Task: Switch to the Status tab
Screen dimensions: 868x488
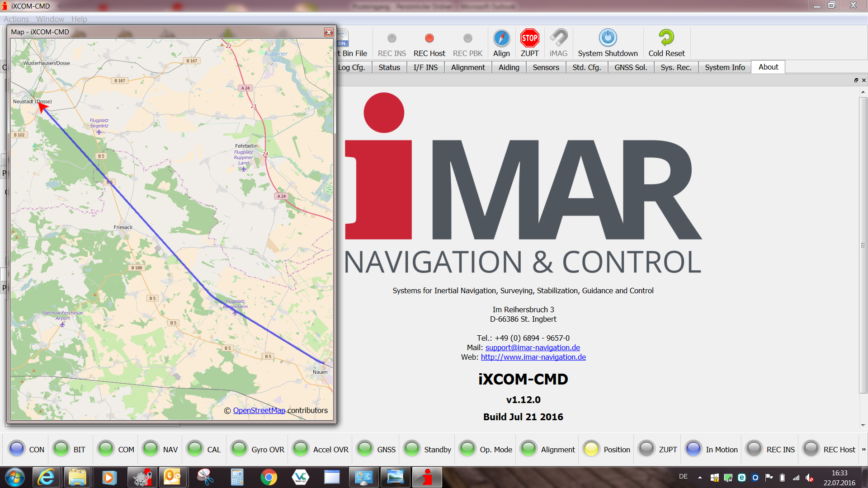Action: tap(389, 67)
